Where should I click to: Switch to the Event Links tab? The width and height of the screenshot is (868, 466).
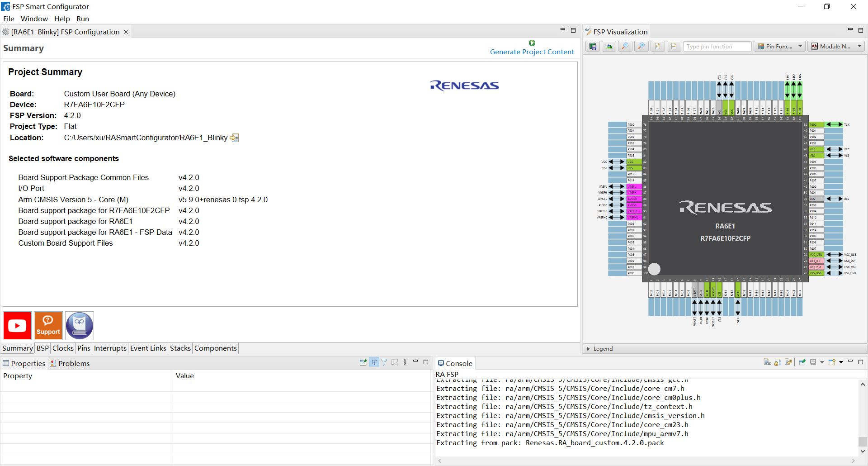tap(148, 348)
